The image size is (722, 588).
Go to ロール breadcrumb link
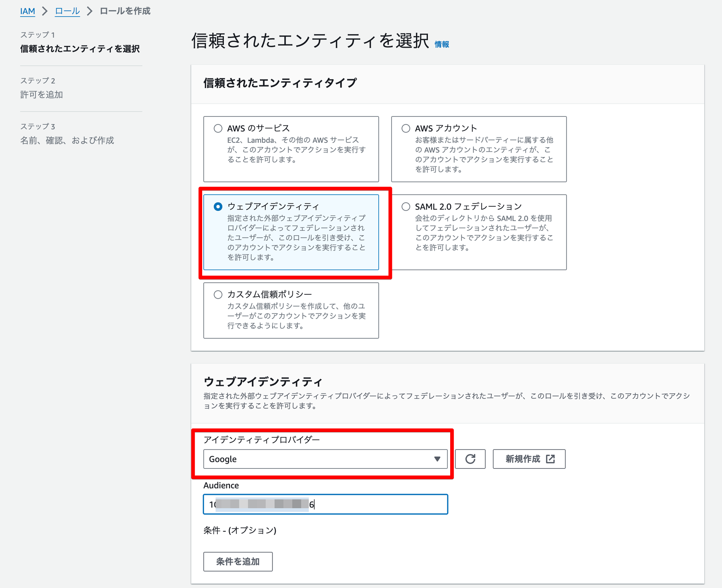click(x=67, y=11)
